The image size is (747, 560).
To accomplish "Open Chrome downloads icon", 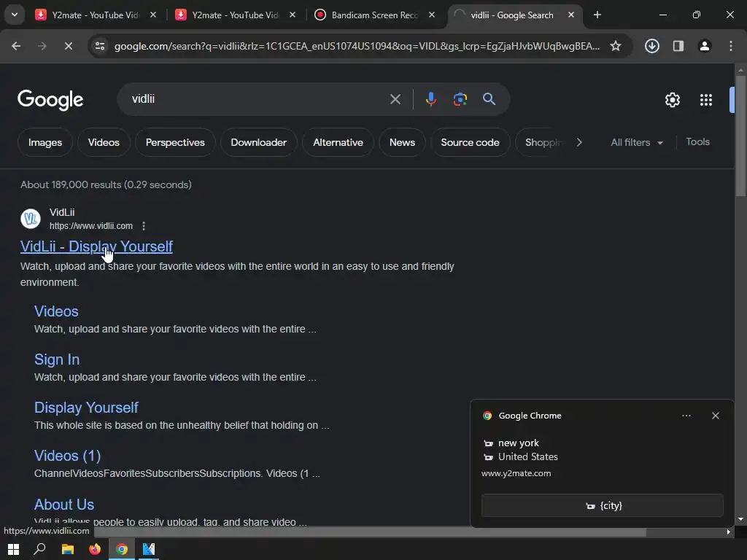I will 652,46.
